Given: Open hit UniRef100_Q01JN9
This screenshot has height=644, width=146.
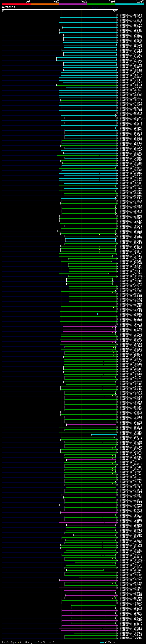Looking at the screenshot, I should pos(131,326).
